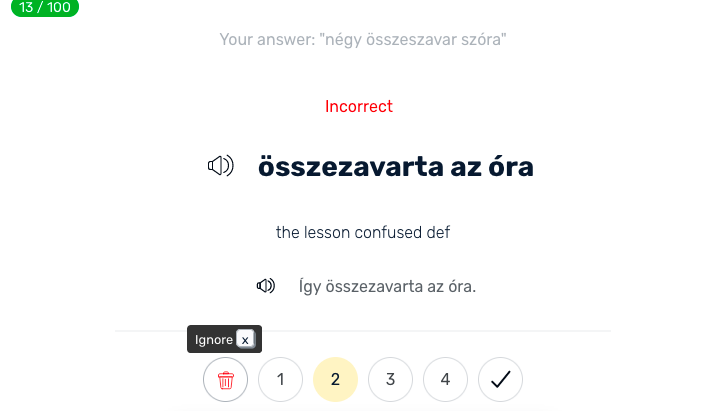Click the bold word összezavarta
Viewport: 718px width, 411px height.
[x=351, y=166]
